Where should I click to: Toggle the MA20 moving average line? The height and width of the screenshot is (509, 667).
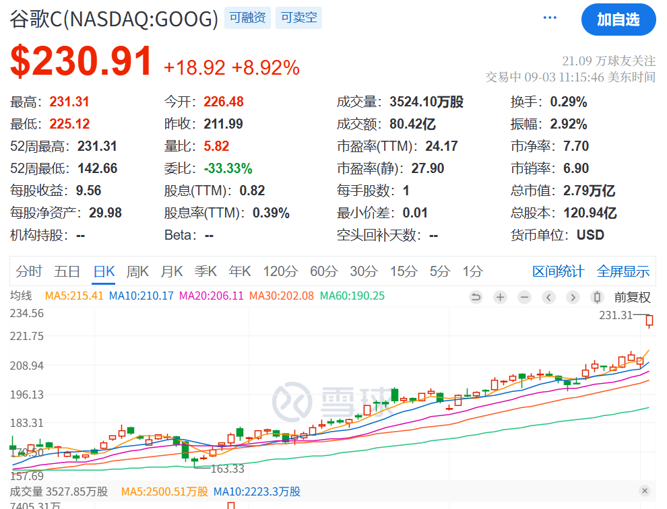tap(210, 296)
